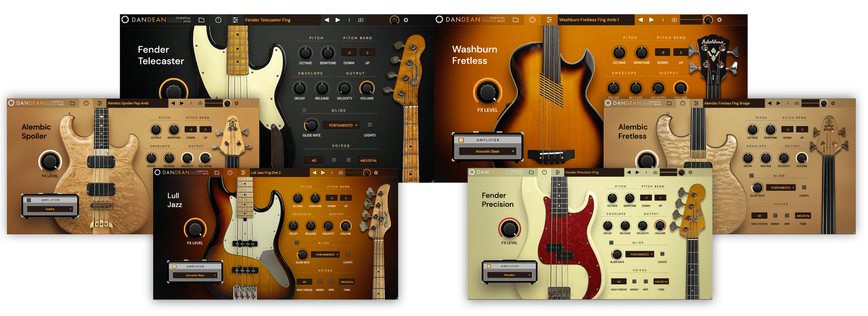Toggle Mono checkbox in Fender Precision window
The height and width of the screenshot is (316, 868).
[x=634, y=282]
